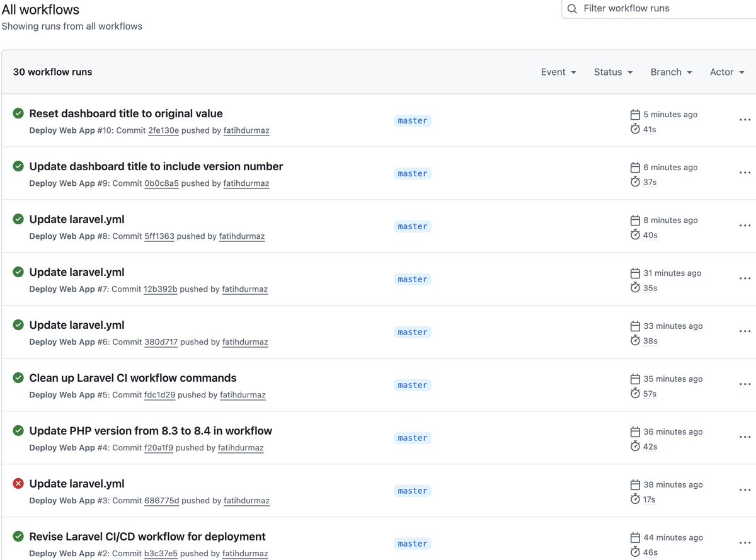The height and width of the screenshot is (560, 756).
Task: Open three-dot menu for Deploy Web App #6
Action: (x=745, y=331)
